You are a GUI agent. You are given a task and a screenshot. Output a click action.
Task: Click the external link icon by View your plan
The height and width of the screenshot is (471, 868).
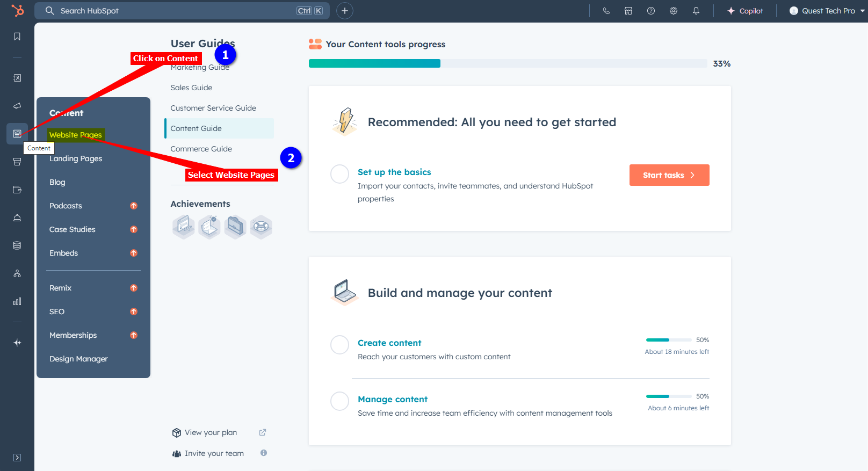click(x=263, y=432)
